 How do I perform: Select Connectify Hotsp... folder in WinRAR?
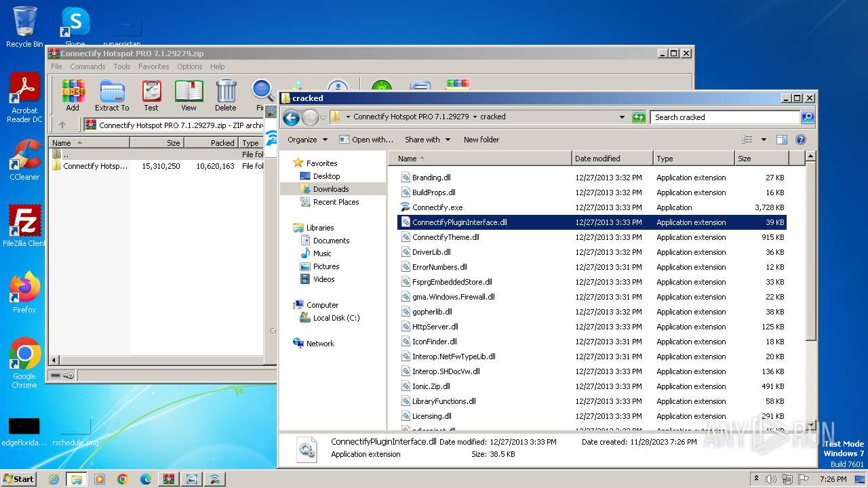tap(95, 166)
